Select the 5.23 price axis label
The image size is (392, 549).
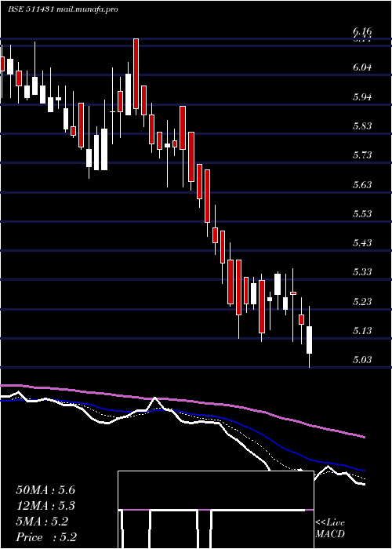pyautogui.click(x=362, y=301)
